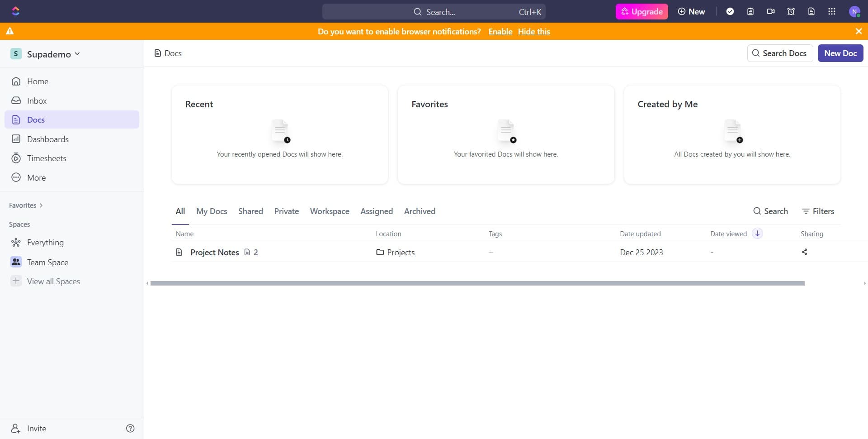
Task: Switch to the Shared docs tab
Action: (x=250, y=211)
